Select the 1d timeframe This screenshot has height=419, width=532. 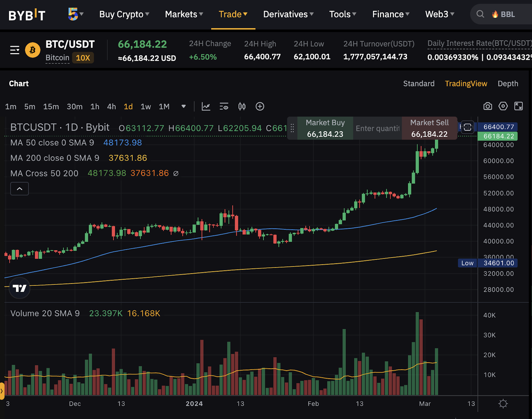coord(128,107)
